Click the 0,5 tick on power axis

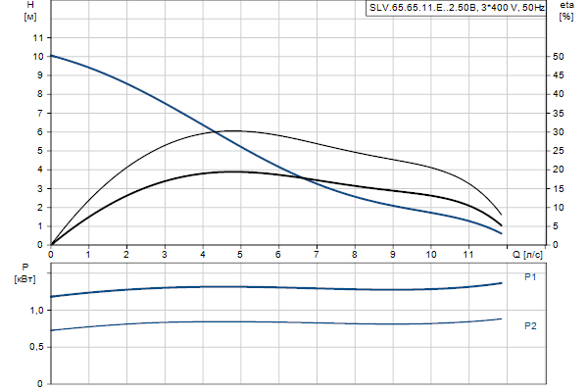[36, 347]
